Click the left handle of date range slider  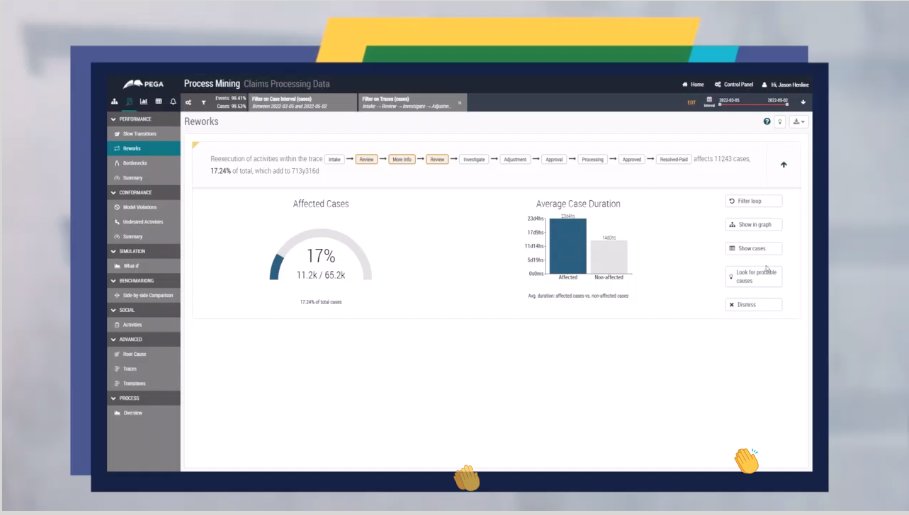pyautogui.click(x=720, y=105)
